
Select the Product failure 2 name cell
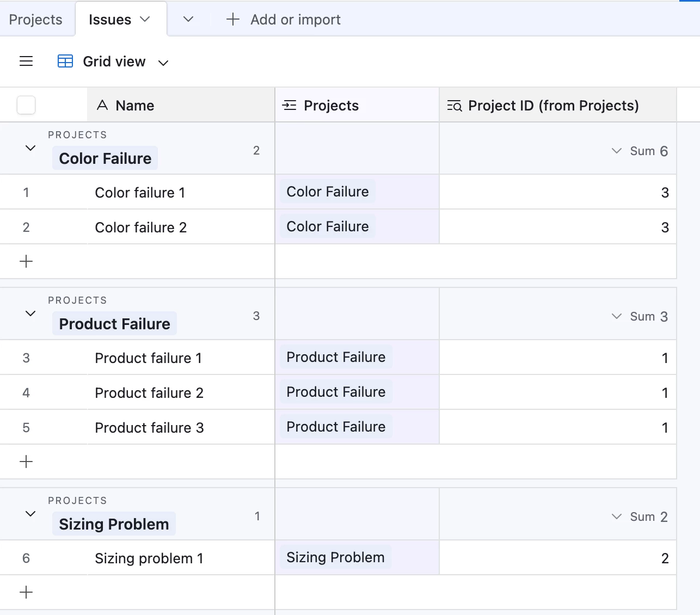[x=149, y=393]
